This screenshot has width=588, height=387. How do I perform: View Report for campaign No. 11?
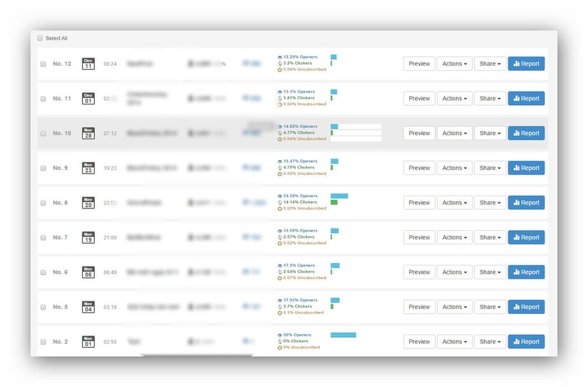526,99
